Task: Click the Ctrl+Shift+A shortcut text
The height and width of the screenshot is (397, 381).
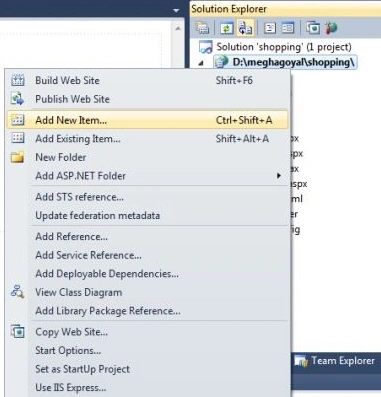Action: coord(244,120)
